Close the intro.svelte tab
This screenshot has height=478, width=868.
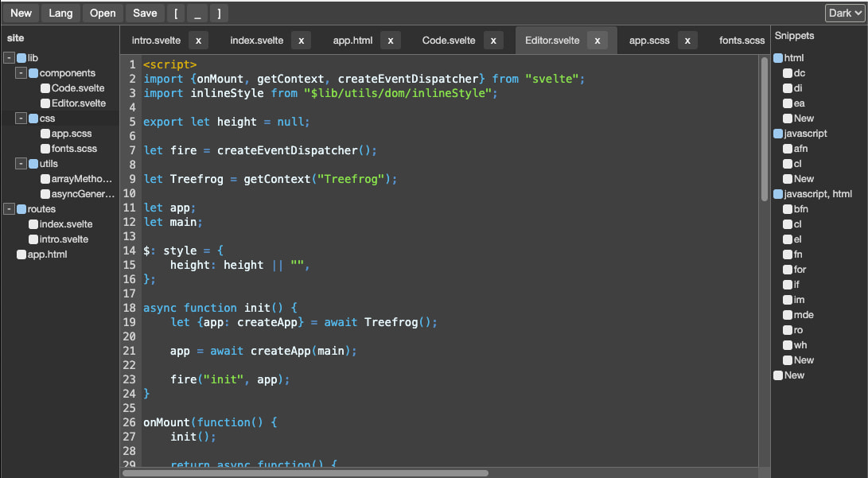(x=198, y=41)
